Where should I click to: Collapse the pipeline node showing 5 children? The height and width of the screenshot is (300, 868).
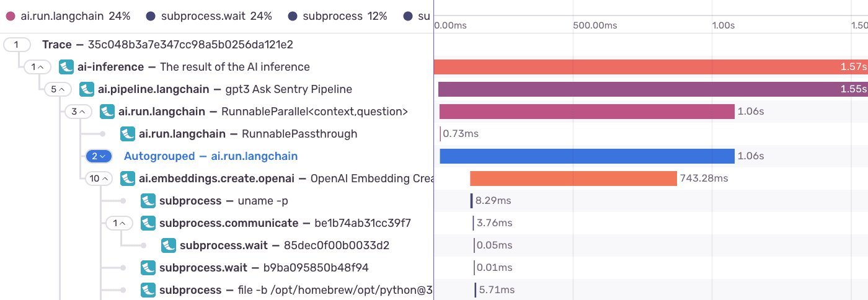tap(58, 89)
